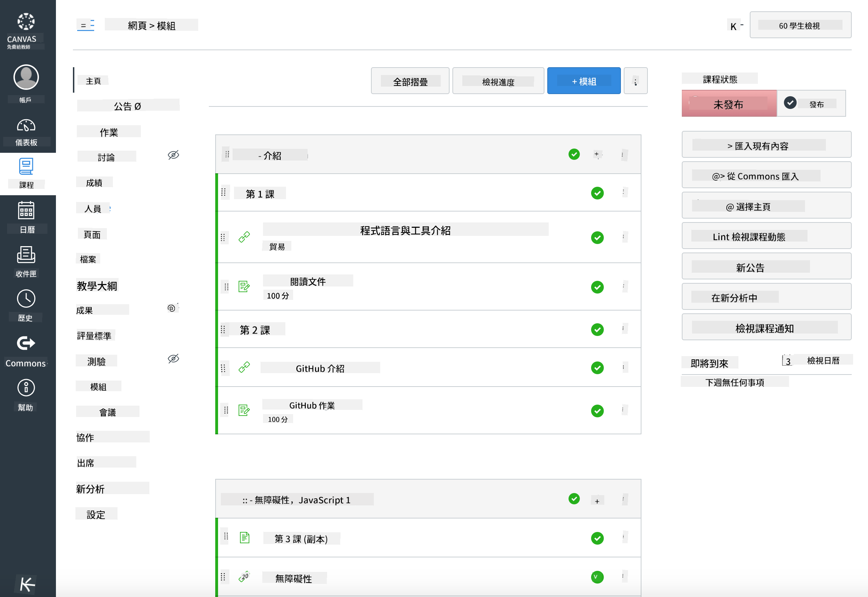Click the Account (帳戶) avatar icon
Screen dimensions: 868x597
(x=26, y=77)
